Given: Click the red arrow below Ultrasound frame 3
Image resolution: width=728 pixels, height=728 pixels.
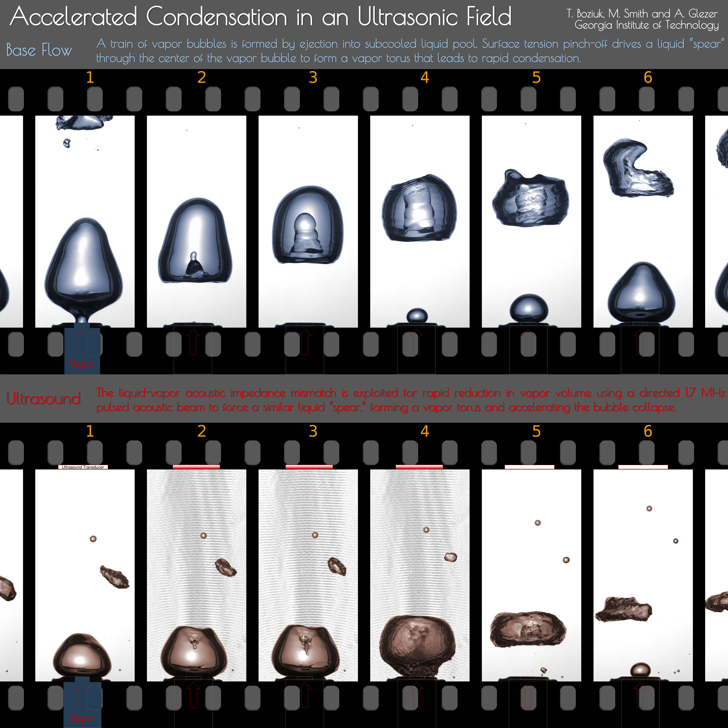Looking at the screenshot, I should tap(304, 695).
